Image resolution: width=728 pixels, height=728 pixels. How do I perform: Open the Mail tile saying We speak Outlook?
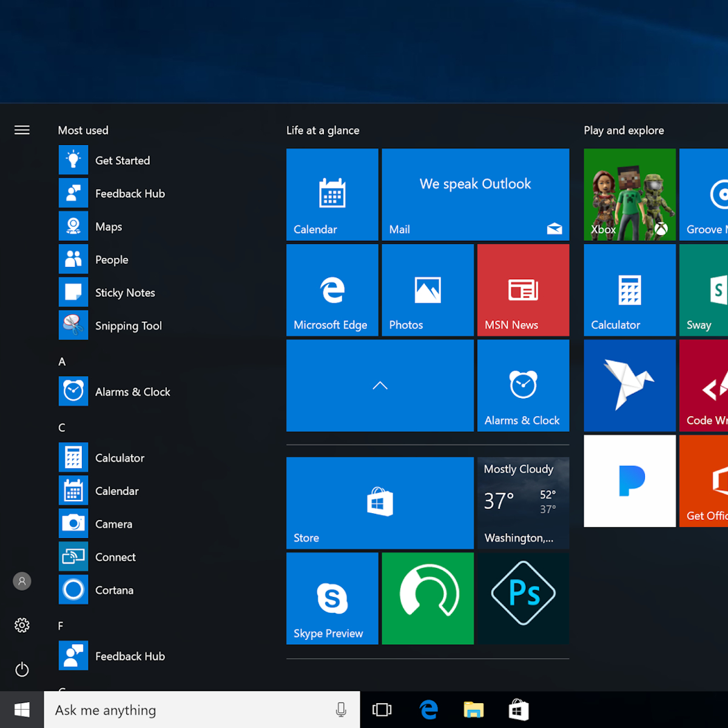click(x=476, y=195)
